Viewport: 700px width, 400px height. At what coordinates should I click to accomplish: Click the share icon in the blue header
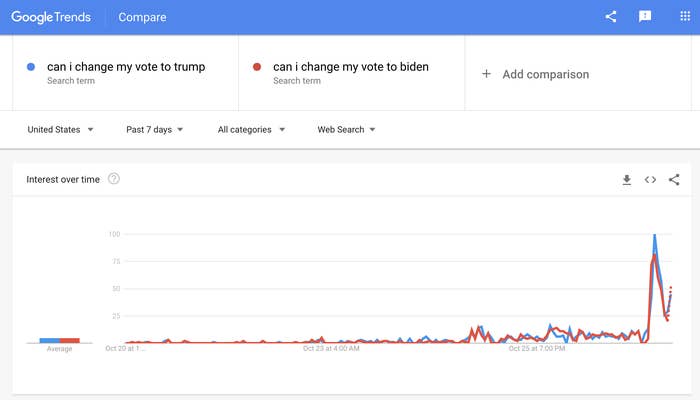(x=611, y=17)
